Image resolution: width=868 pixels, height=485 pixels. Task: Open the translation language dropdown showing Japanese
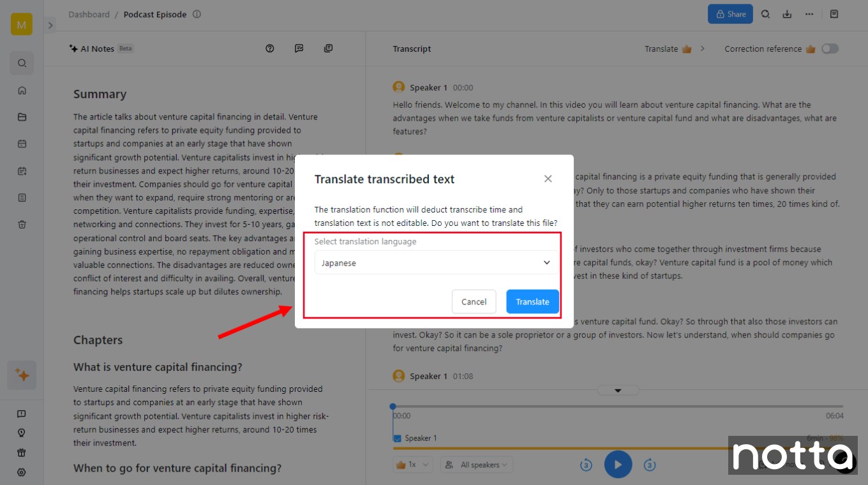[436, 262]
